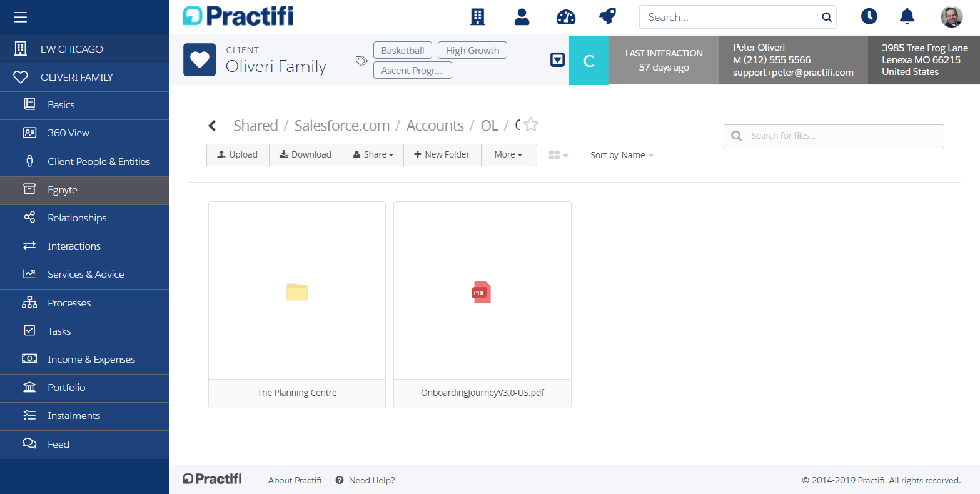Open Instalments in the sidebar
The image size is (980, 494).
84,416
